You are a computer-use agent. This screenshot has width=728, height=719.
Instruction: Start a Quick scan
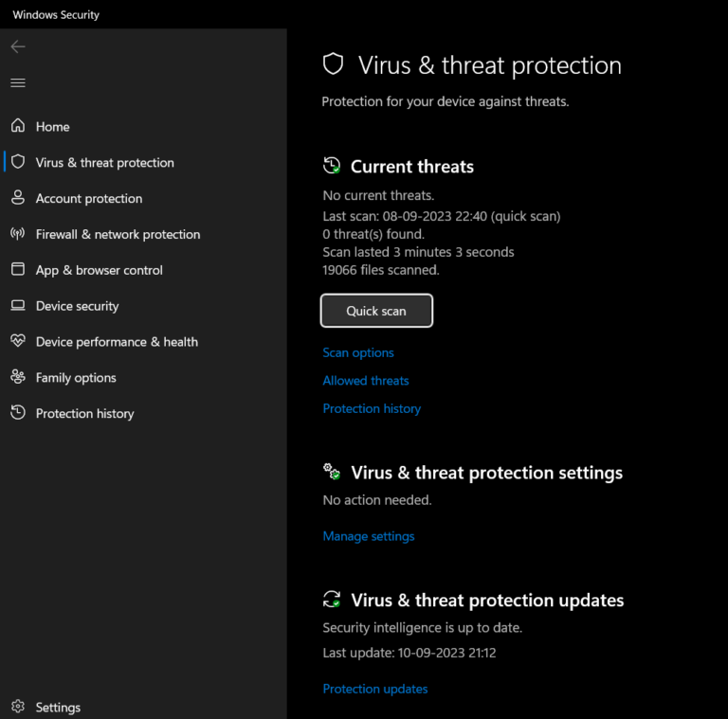(376, 311)
